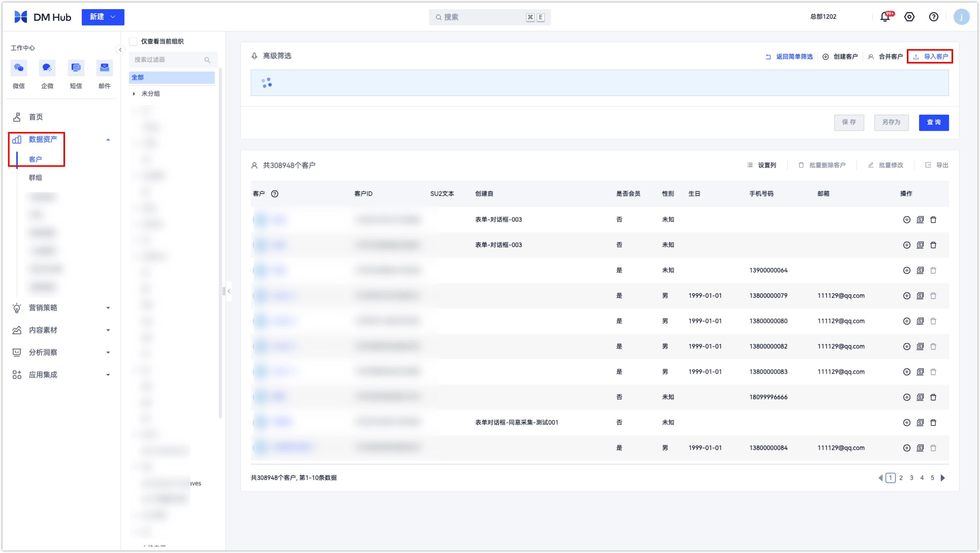Click the global 搜索 search field
Screen dimensions: 980x553
click(x=490, y=17)
